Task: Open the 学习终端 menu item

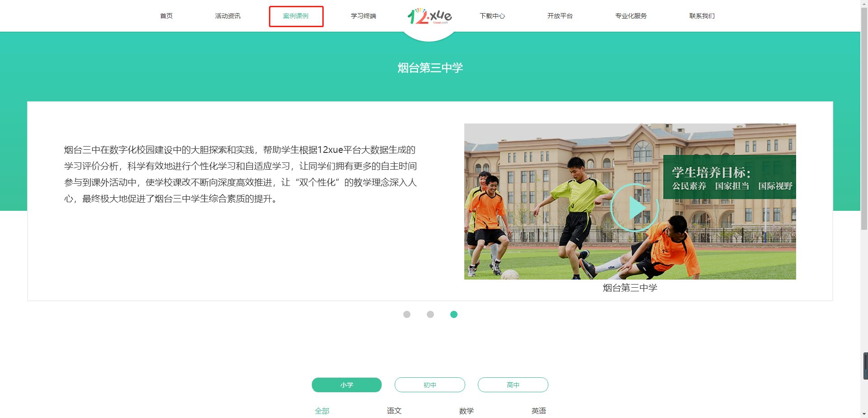Action: (363, 16)
